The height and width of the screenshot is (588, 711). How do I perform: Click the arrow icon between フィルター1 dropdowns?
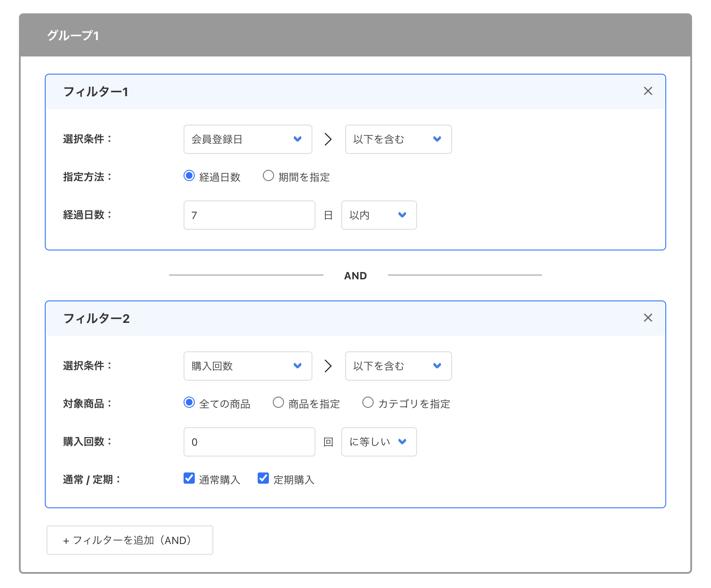328,139
